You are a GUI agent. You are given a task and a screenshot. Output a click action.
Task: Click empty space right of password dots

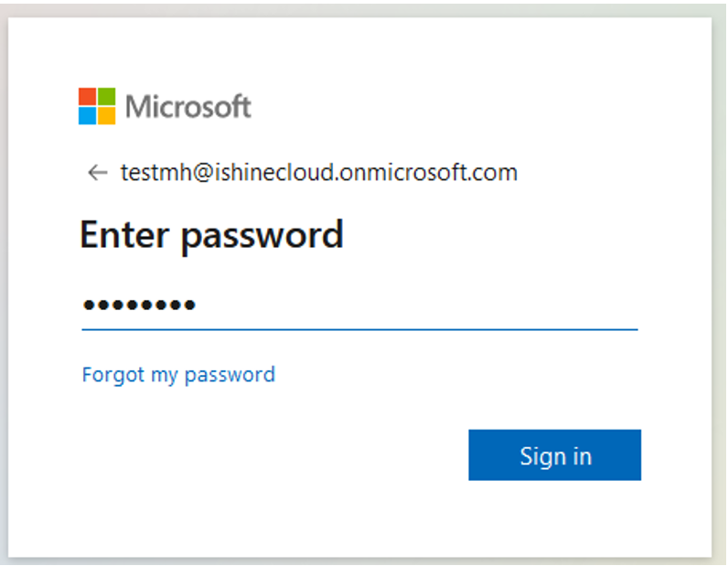tap(416, 305)
